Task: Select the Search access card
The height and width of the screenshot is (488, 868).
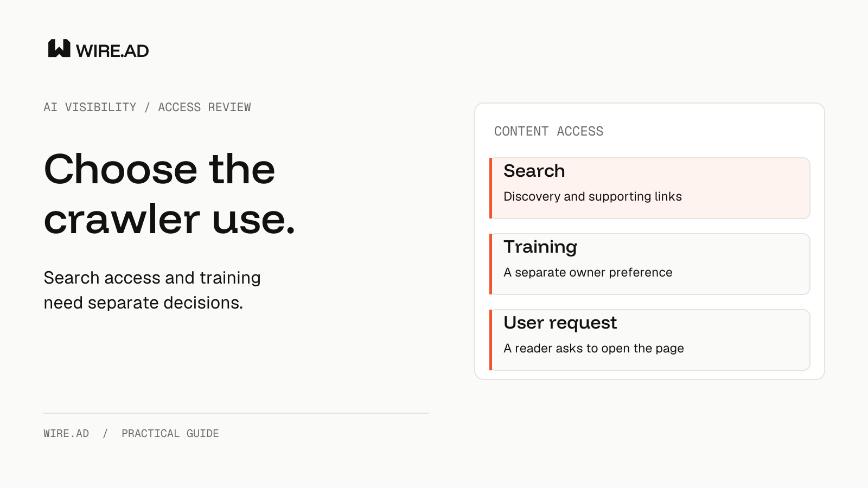Action: tap(650, 188)
